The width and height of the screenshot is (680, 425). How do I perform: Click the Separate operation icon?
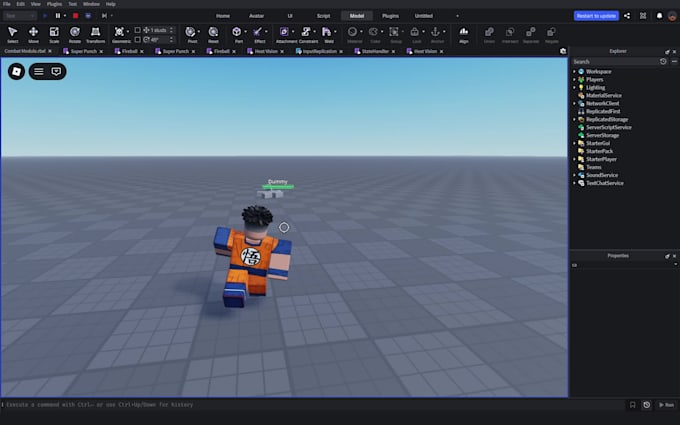click(x=530, y=32)
